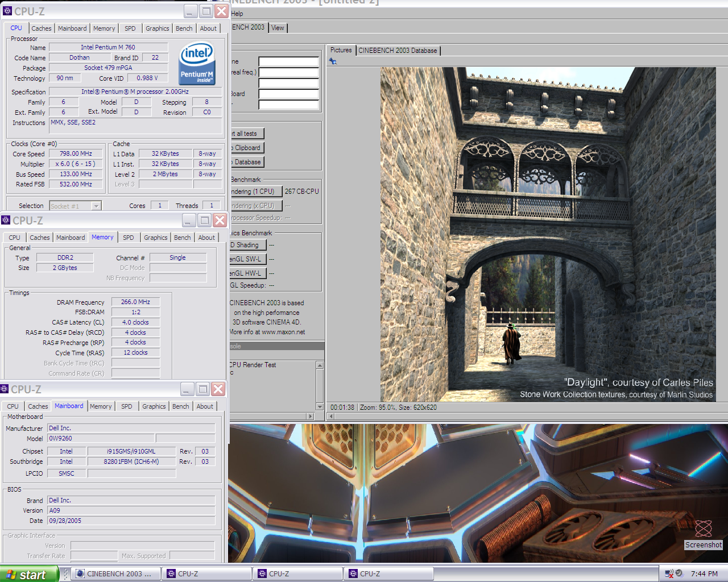Switch to CINEBENCH 2003 Database tab
This screenshot has width=728, height=582.
398,51
